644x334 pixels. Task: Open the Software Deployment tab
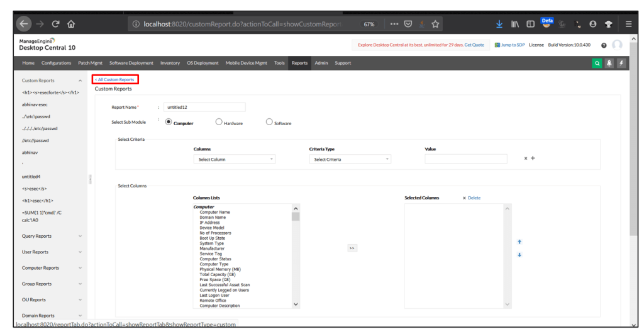pos(131,63)
